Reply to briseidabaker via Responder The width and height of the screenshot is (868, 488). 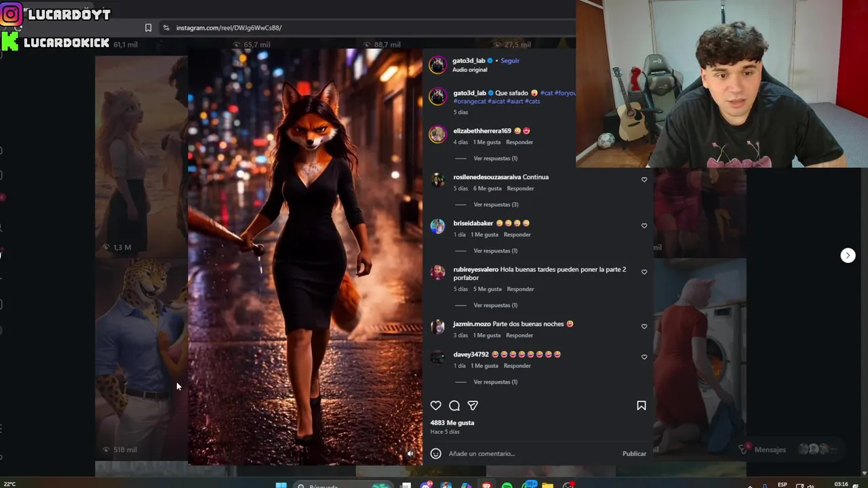click(517, 235)
